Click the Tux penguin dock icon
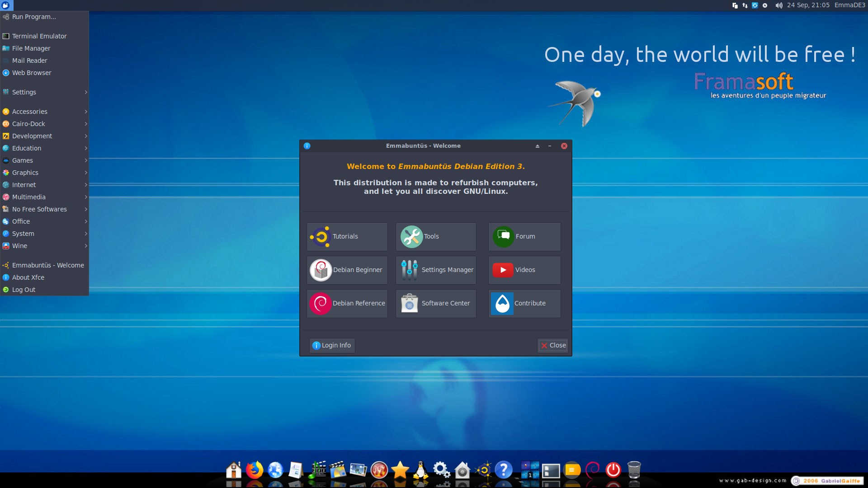 (x=421, y=470)
